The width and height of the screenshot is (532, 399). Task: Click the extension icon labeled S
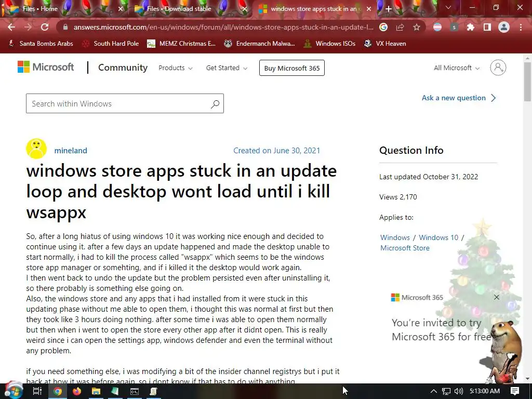tap(454, 27)
